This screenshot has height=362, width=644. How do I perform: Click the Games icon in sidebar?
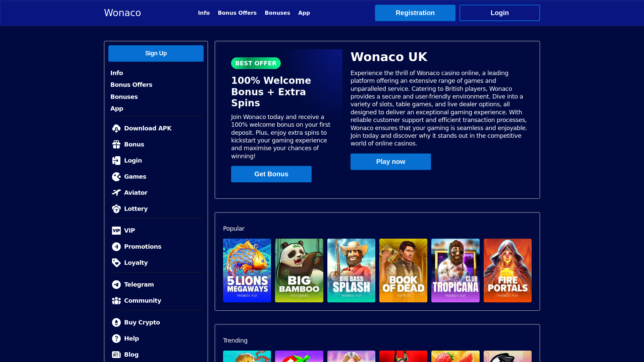(x=116, y=177)
